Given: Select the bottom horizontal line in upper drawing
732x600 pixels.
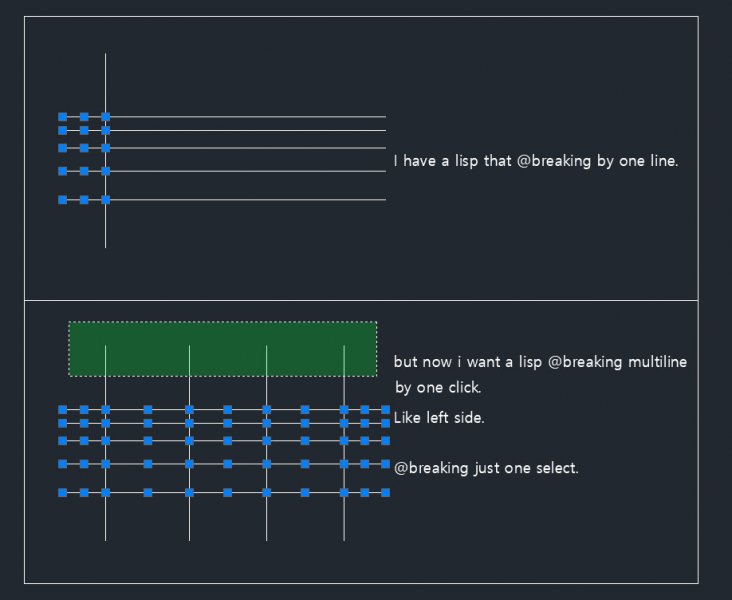Looking at the screenshot, I should coord(250,200).
